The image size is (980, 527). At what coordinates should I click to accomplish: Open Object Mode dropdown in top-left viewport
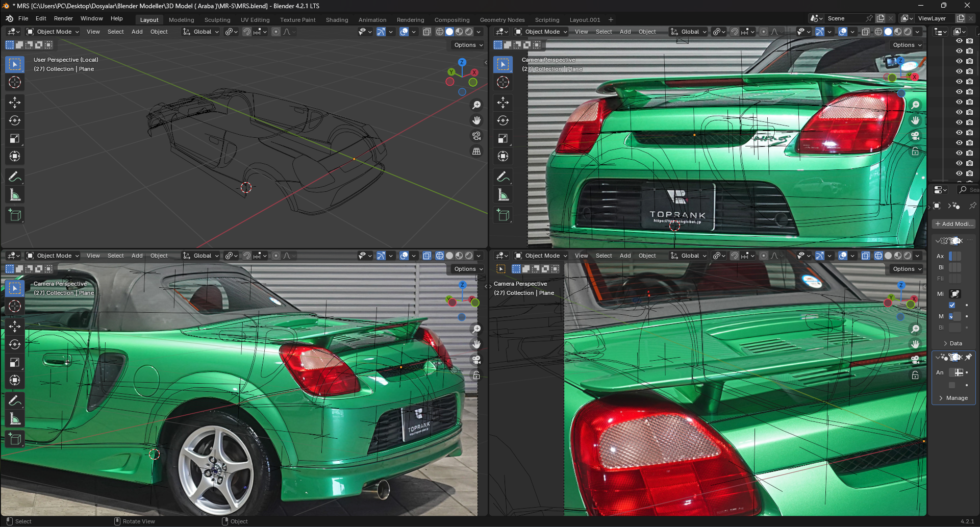(53, 32)
